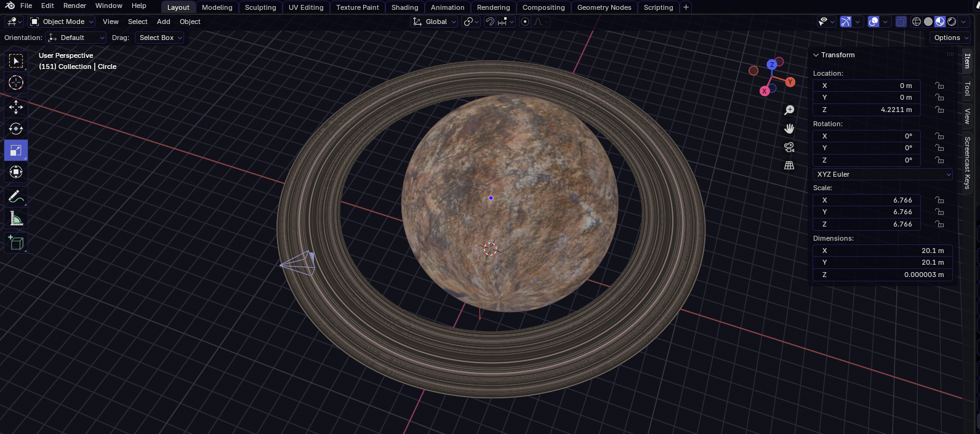980x434 pixels.
Task: Open the transform pivot point selector
Action: (472, 22)
